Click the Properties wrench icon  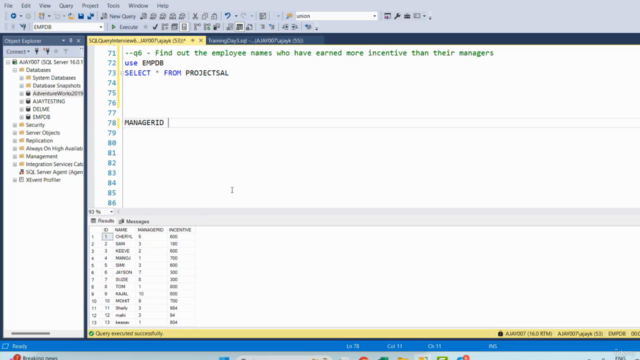(397, 16)
